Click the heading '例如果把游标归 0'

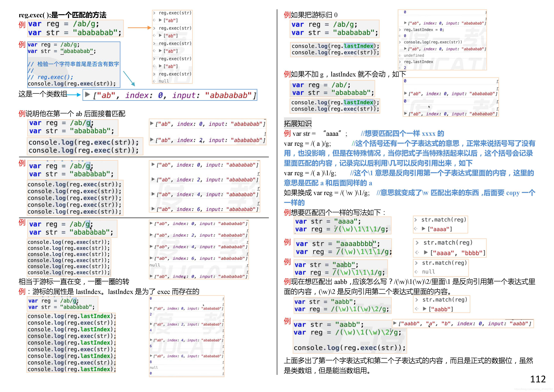pos(311,15)
